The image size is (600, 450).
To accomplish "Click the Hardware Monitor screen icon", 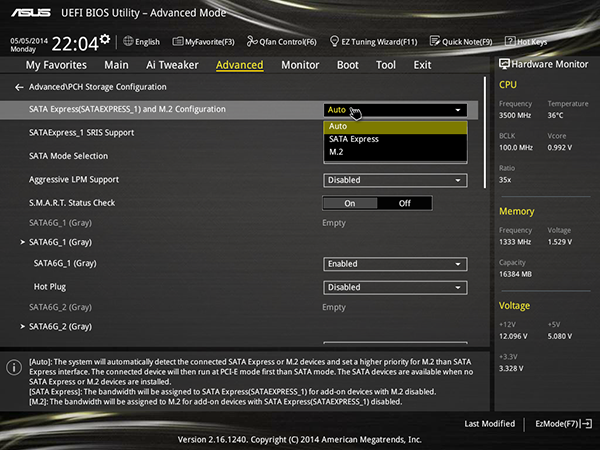I will 504,64.
